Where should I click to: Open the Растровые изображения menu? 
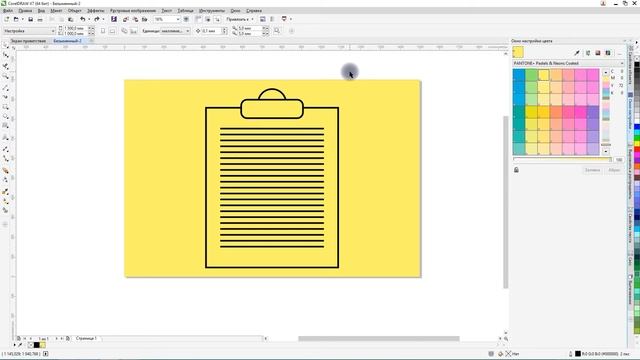tap(133, 11)
